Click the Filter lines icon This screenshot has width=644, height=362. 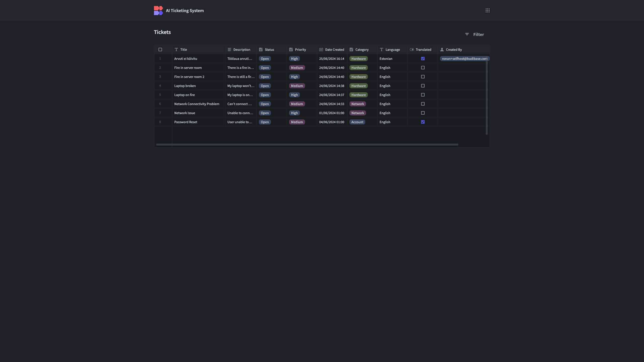tap(467, 34)
